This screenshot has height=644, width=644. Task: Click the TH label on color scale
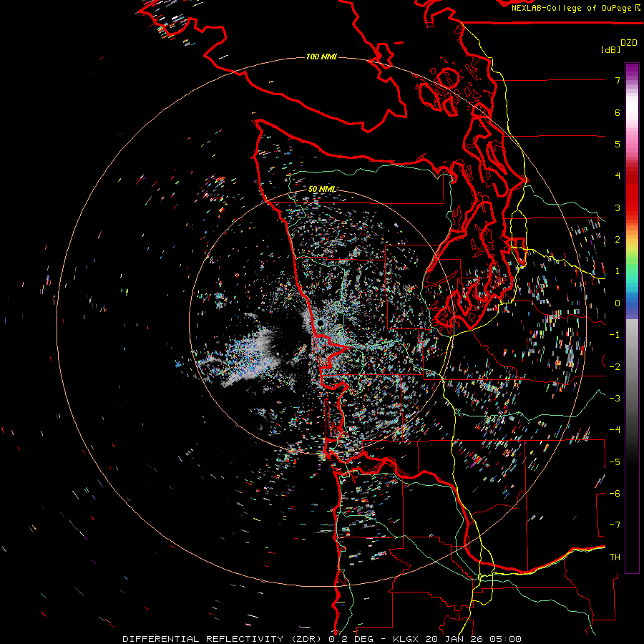click(615, 557)
